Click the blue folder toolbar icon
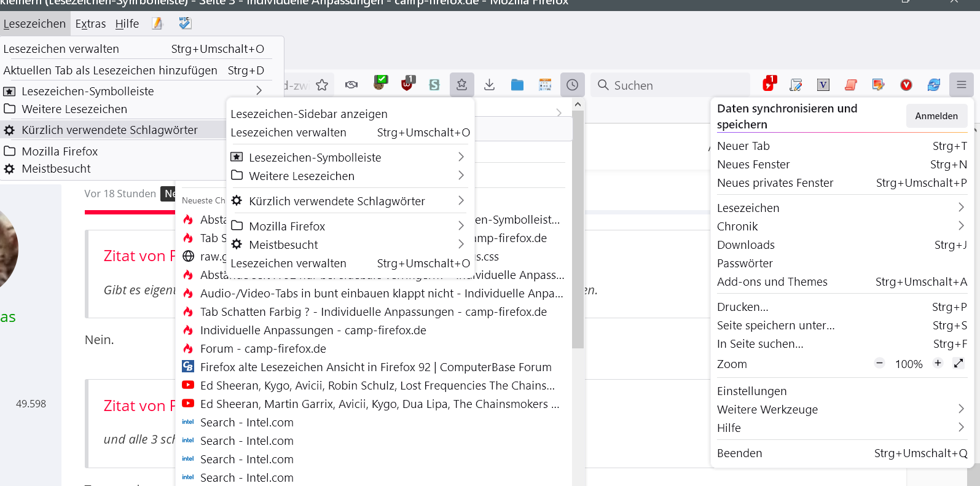 517,85
